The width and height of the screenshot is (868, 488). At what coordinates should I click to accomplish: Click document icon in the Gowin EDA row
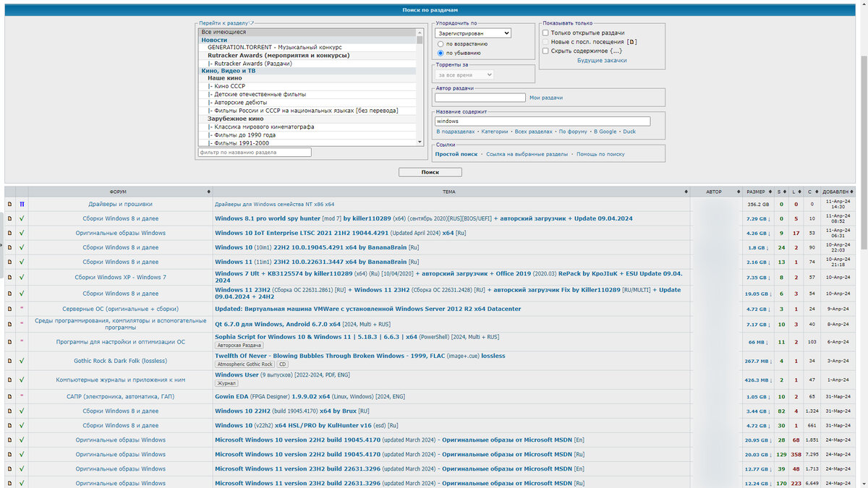10,396
